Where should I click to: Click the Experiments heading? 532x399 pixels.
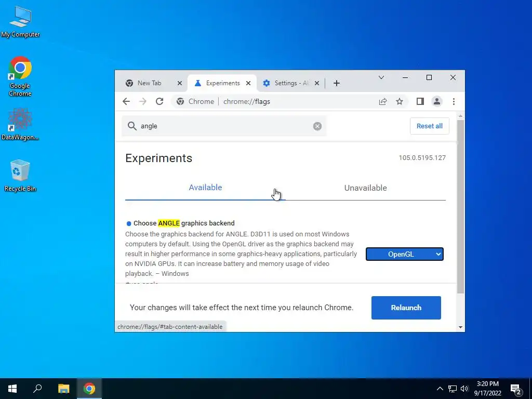[159, 158]
